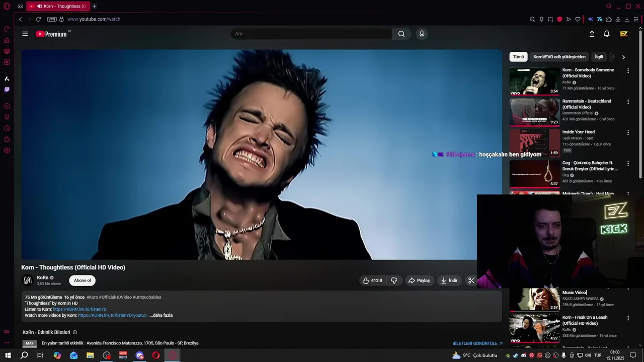Open the Flow send arrow icon

pyautogui.click(x=569, y=19)
